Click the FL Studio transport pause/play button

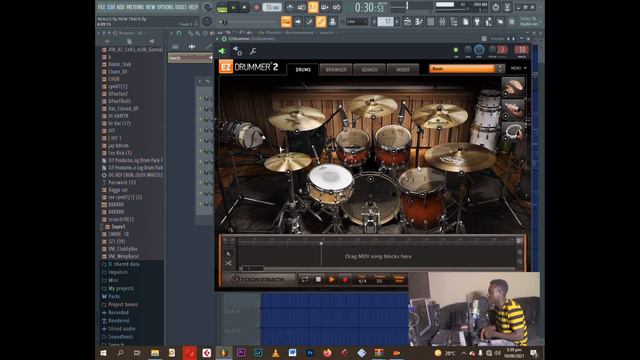pos(233,7)
